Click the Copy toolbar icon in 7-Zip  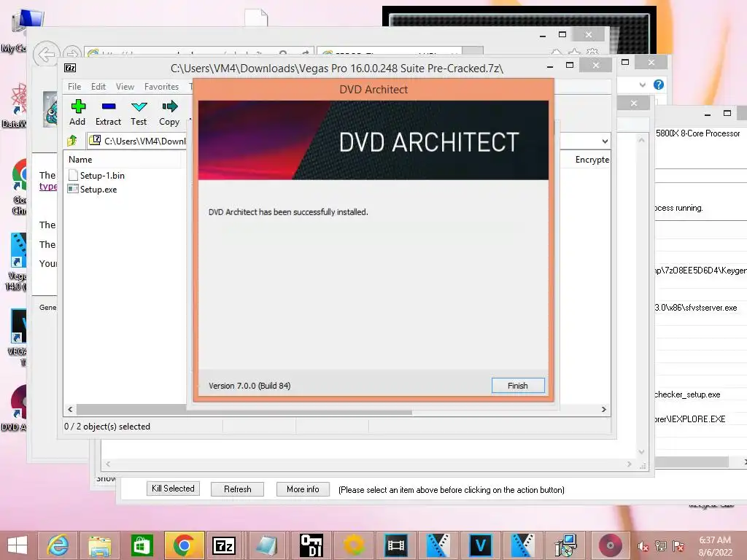(169, 113)
